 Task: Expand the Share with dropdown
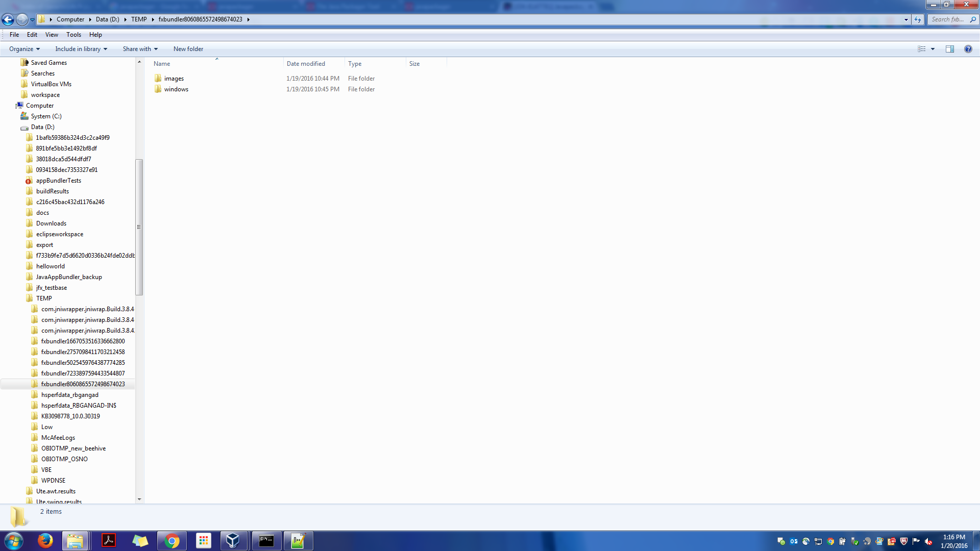click(140, 49)
